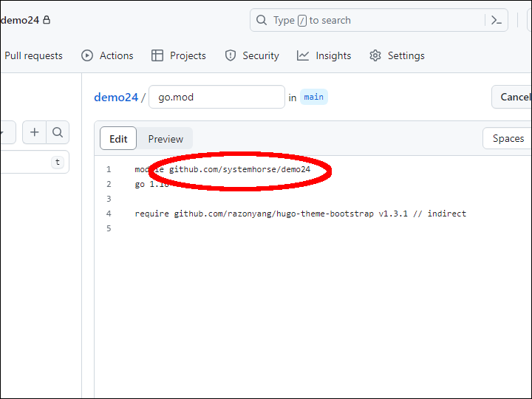Screen dimensions: 532x399
Task: Add a file with the plus icon
Action: click(x=34, y=132)
